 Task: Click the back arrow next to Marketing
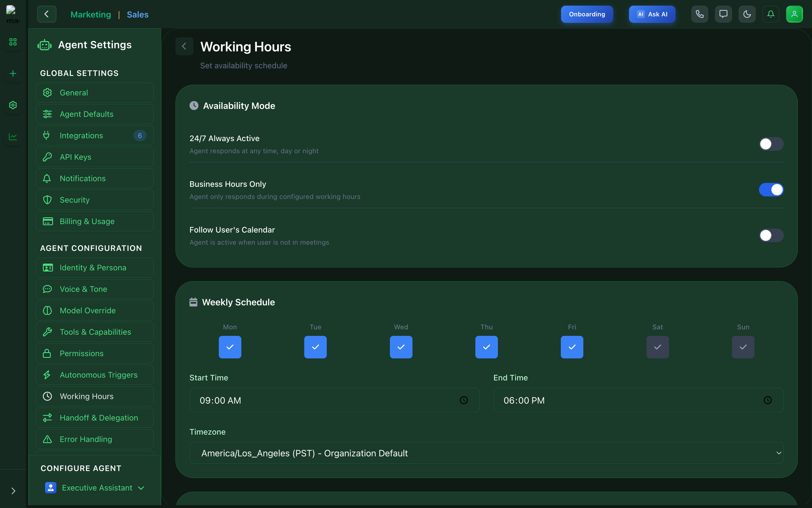[47, 14]
